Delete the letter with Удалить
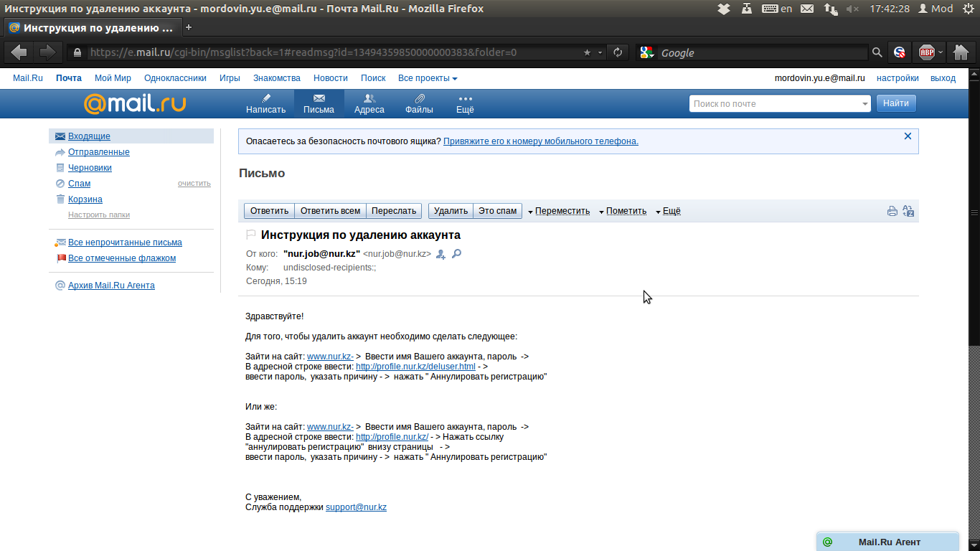980x551 pixels. [x=451, y=211]
